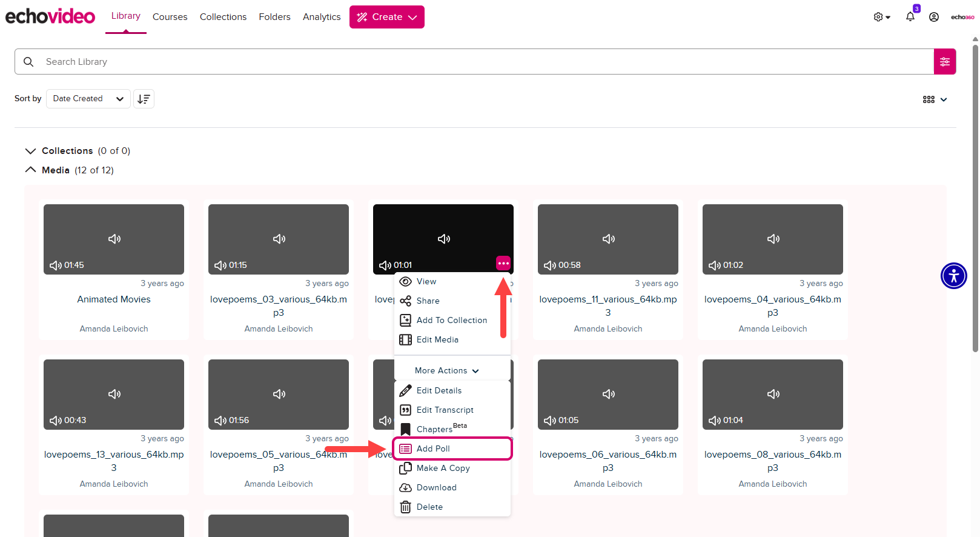Open the user account profile icon
Image resolution: width=980 pixels, height=537 pixels.
coord(933,17)
